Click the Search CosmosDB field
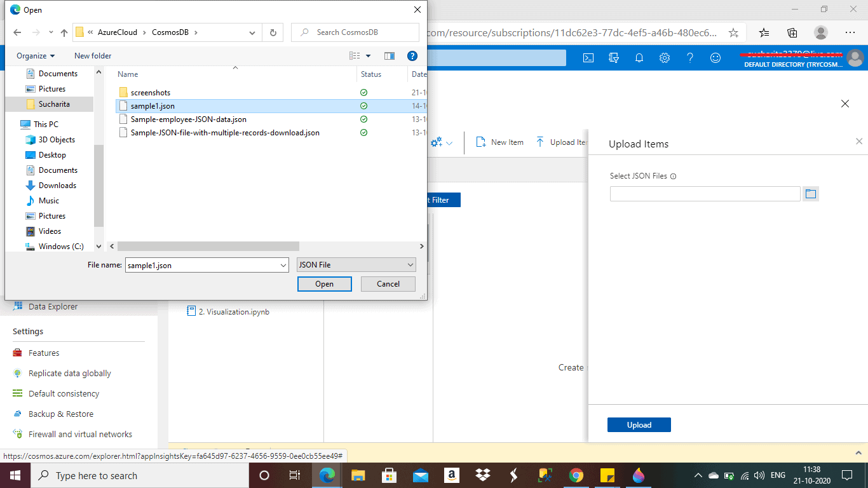Image resolution: width=868 pixels, height=488 pixels. point(355,32)
